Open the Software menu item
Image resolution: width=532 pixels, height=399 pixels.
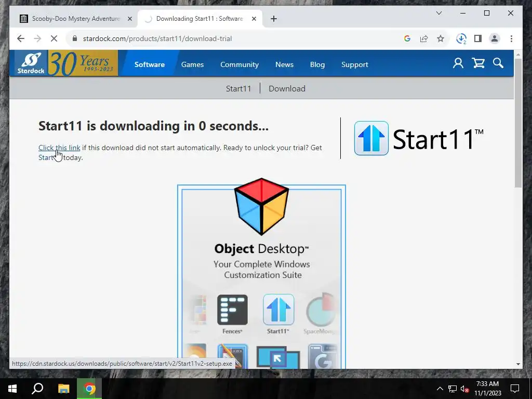click(x=149, y=64)
